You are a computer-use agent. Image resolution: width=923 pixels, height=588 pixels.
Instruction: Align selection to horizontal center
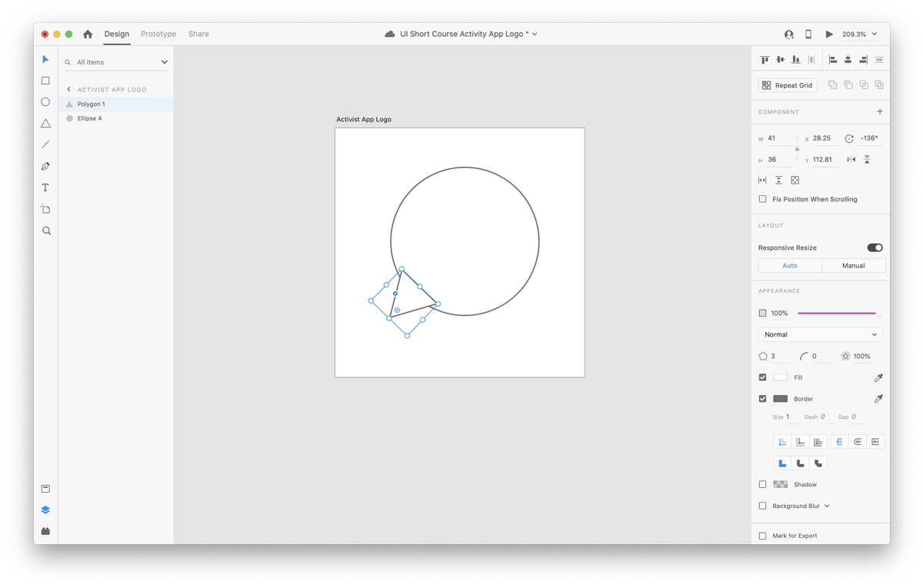coord(848,59)
